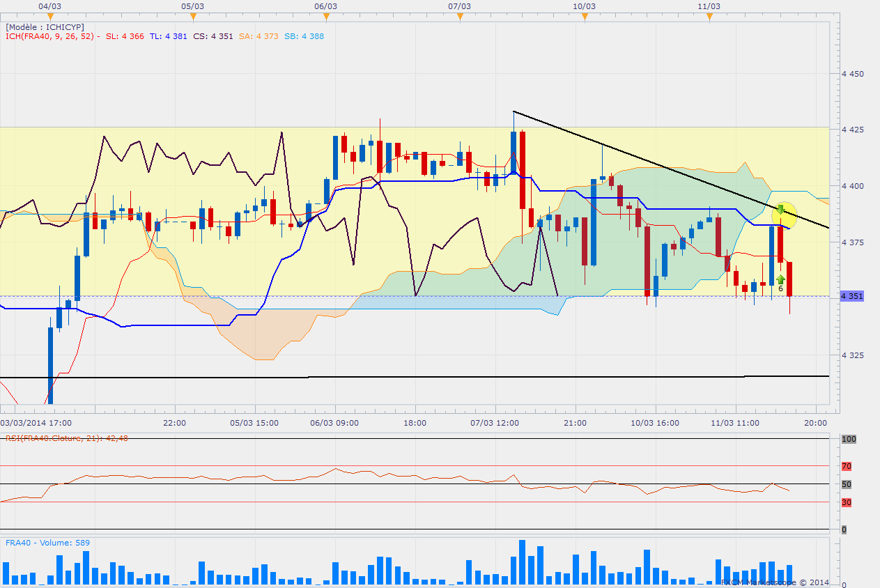The width and height of the screenshot is (880, 588).
Task: Click the 4 450 price axis label
Action: coord(853,74)
